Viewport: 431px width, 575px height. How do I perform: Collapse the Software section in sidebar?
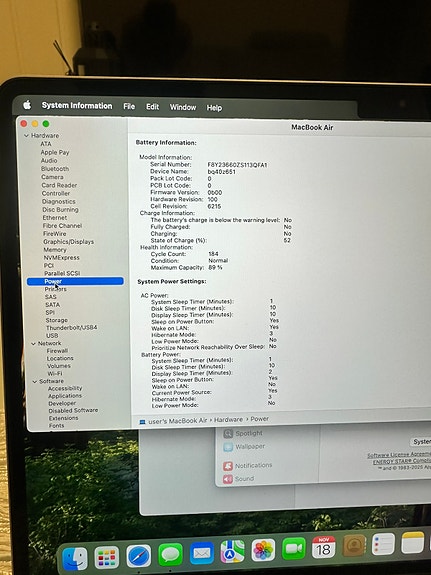click(35, 382)
